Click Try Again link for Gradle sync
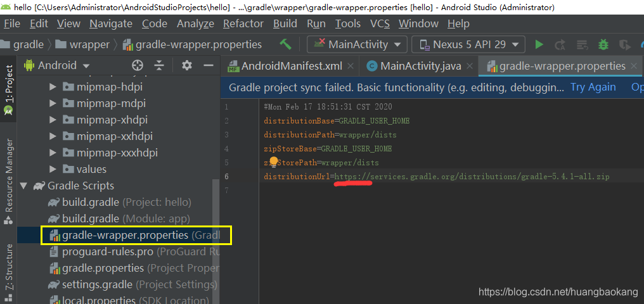This screenshot has height=304, width=644. click(593, 87)
